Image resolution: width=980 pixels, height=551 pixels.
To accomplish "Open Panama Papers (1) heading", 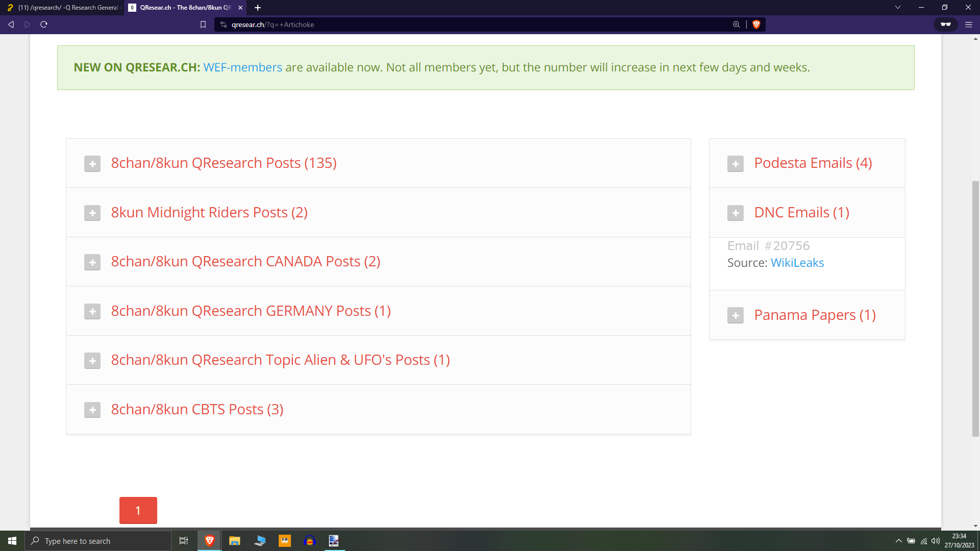I will pyautogui.click(x=815, y=315).
